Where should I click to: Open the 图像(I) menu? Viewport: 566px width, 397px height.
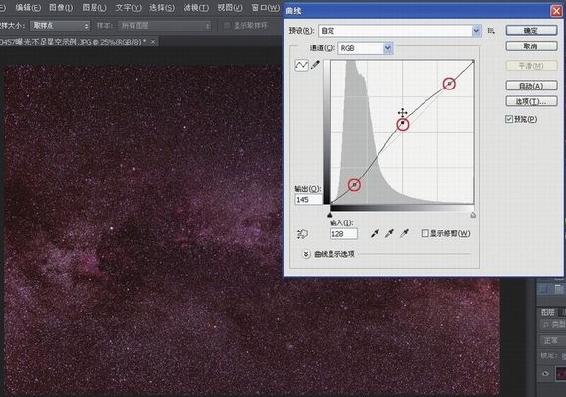pyautogui.click(x=61, y=7)
